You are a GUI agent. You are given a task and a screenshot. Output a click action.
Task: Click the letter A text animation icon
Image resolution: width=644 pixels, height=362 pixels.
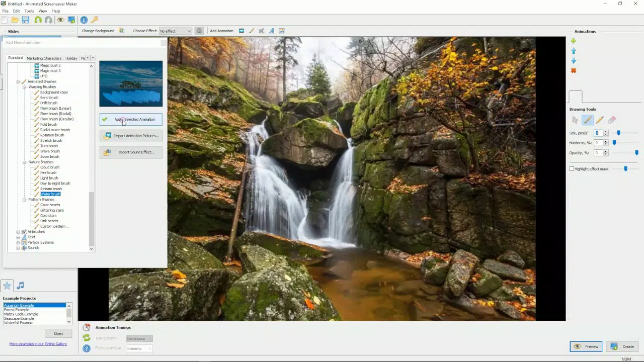tap(272, 31)
